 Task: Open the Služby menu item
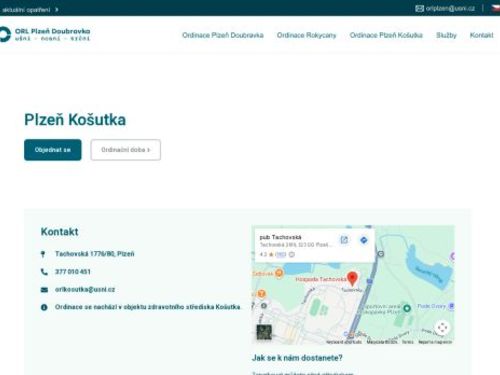click(x=446, y=35)
